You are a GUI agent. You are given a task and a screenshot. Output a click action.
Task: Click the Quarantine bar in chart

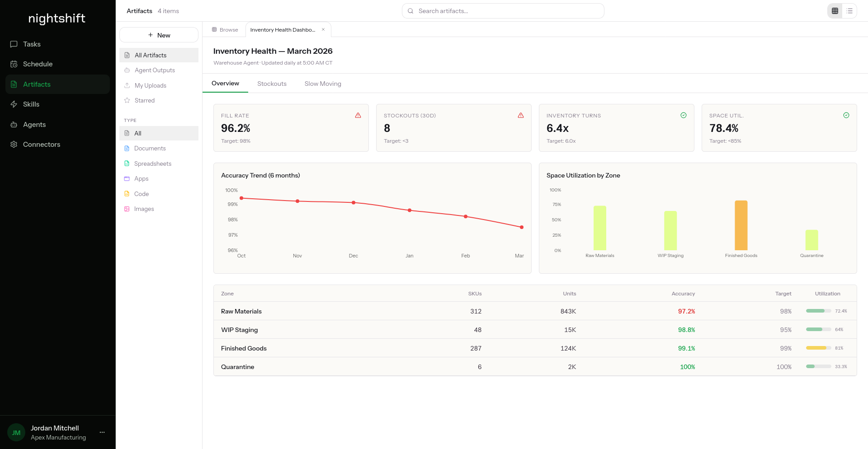pos(811,240)
